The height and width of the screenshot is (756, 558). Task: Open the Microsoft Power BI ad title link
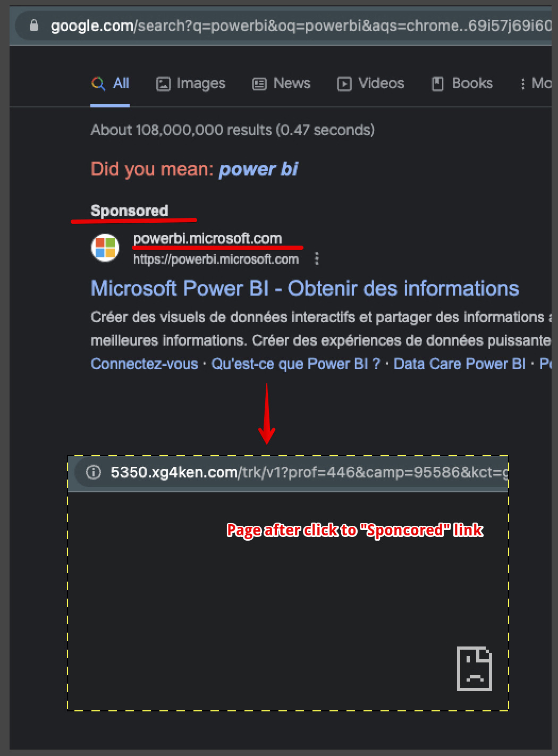click(x=305, y=288)
